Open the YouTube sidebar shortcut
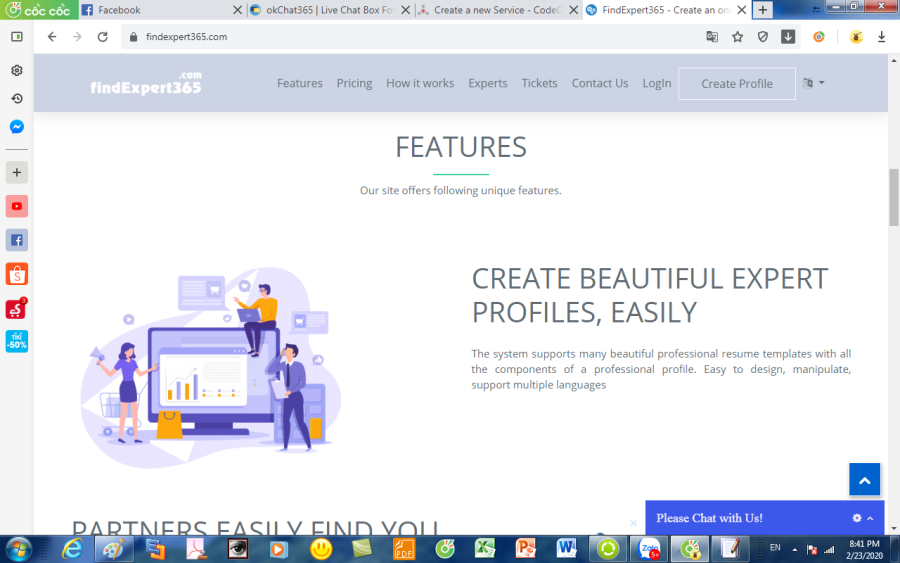Image resolution: width=900 pixels, height=563 pixels. pyautogui.click(x=17, y=206)
